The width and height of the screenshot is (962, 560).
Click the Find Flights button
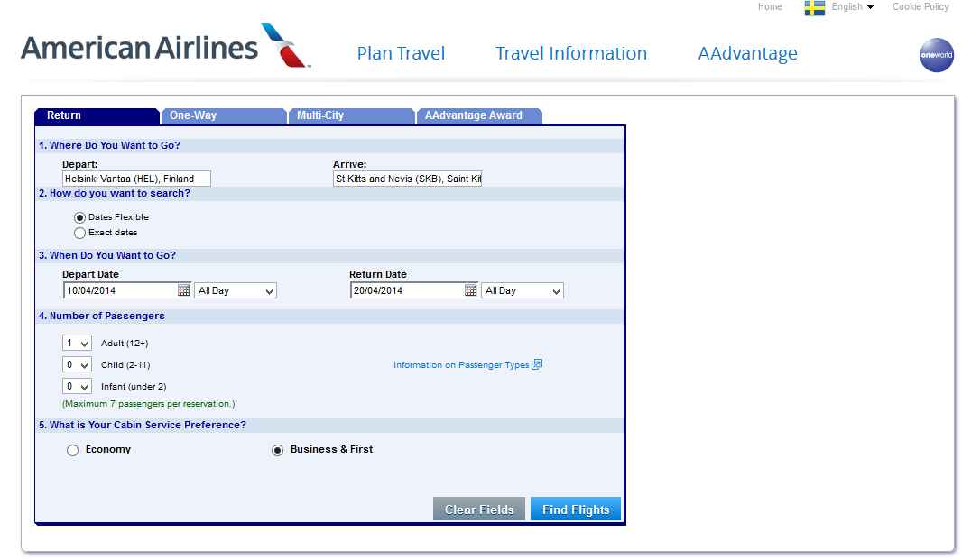click(x=576, y=510)
